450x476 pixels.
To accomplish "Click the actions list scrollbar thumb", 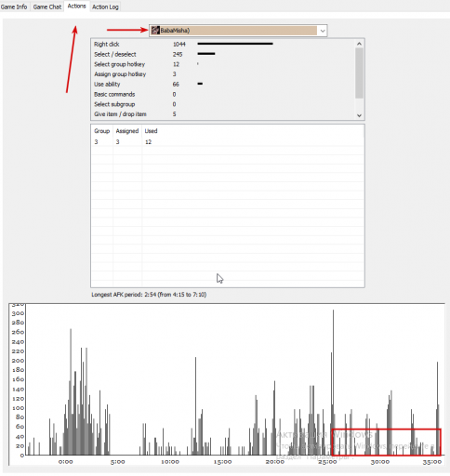I will pos(359,73).
